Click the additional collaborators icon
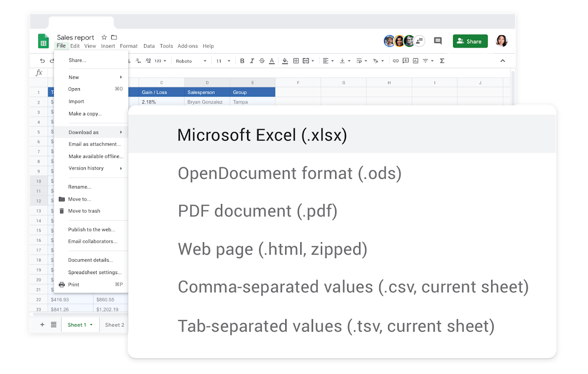Image resolution: width=588 pixels, height=374 pixels. click(419, 41)
